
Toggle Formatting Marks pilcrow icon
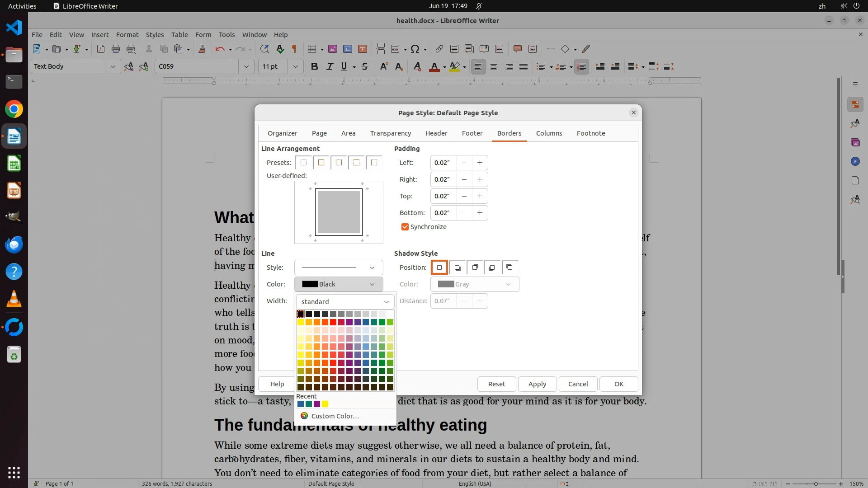[x=294, y=49]
